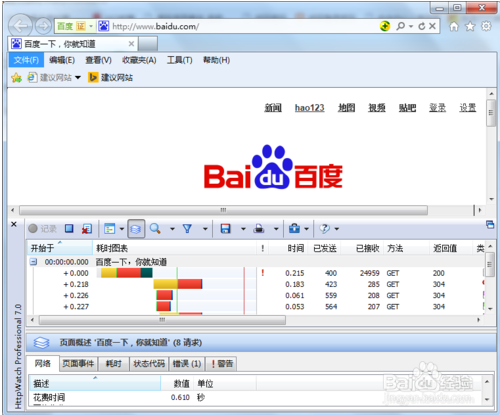Open the browser Home icon
The height and width of the screenshot is (415, 500).
(x=454, y=26)
